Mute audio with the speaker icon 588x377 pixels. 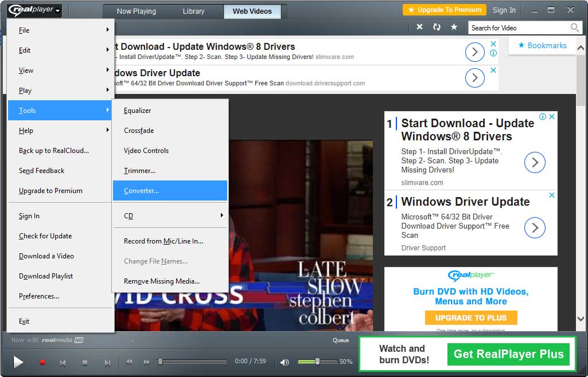(285, 362)
